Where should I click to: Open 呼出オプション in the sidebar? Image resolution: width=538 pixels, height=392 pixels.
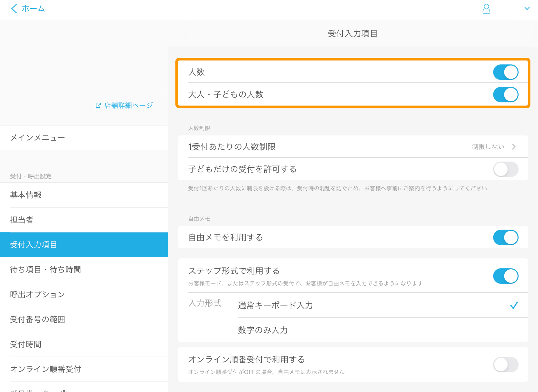pos(84,295)
